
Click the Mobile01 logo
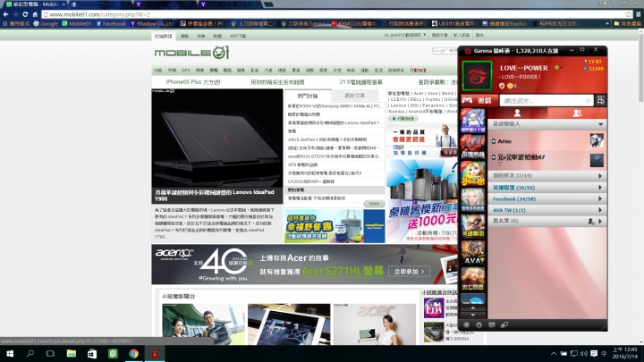[x=191, y=53]
